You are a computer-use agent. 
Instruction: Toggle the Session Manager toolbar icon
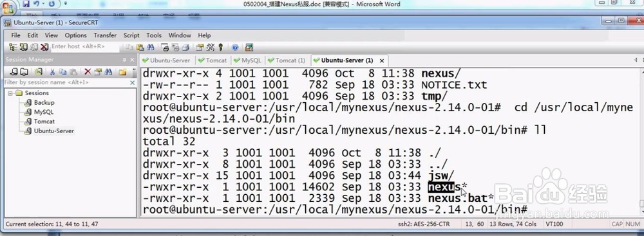coord(13,47)
